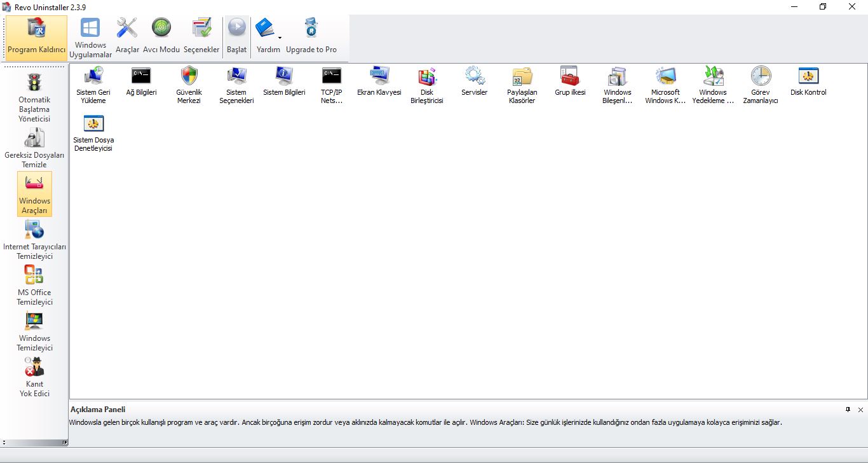The image size is (868, 463).
Task: Select the Görev Zamanlayıcı clock icon
Action: (761, 76)
